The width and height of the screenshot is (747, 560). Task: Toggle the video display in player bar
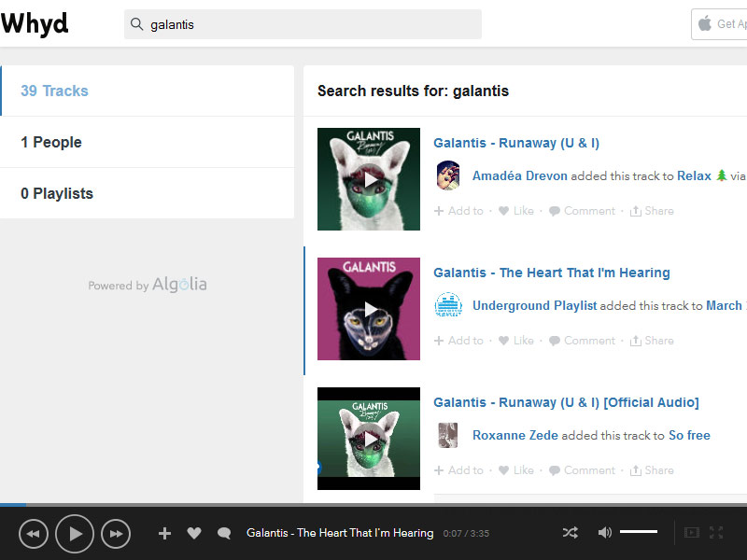point(691,532)
